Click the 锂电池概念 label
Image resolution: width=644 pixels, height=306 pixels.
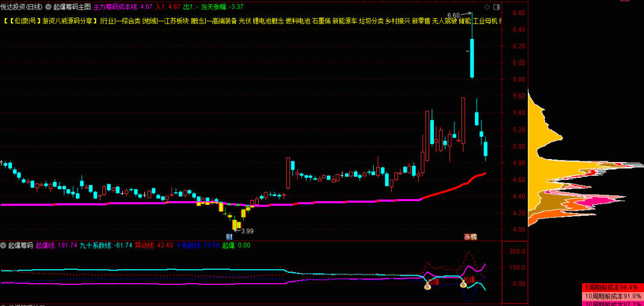(268, 21)
